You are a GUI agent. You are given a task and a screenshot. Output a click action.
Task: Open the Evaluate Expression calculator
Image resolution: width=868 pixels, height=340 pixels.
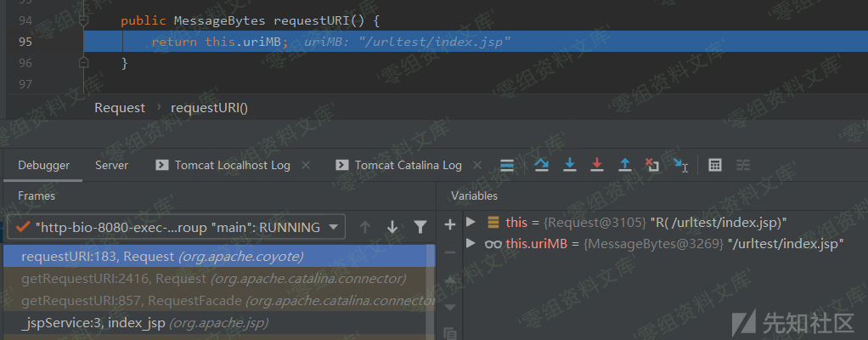715,165
